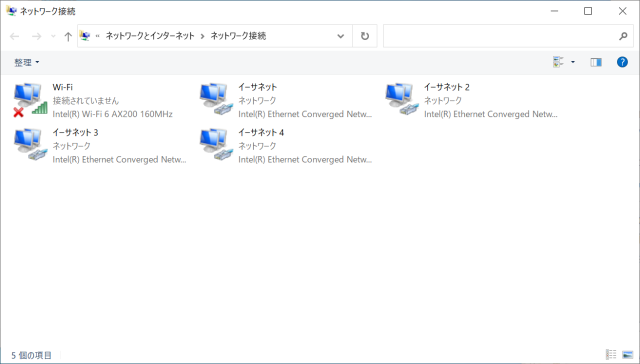
Task: Click the イーサネット 3 name label
Action: point(75,132)
